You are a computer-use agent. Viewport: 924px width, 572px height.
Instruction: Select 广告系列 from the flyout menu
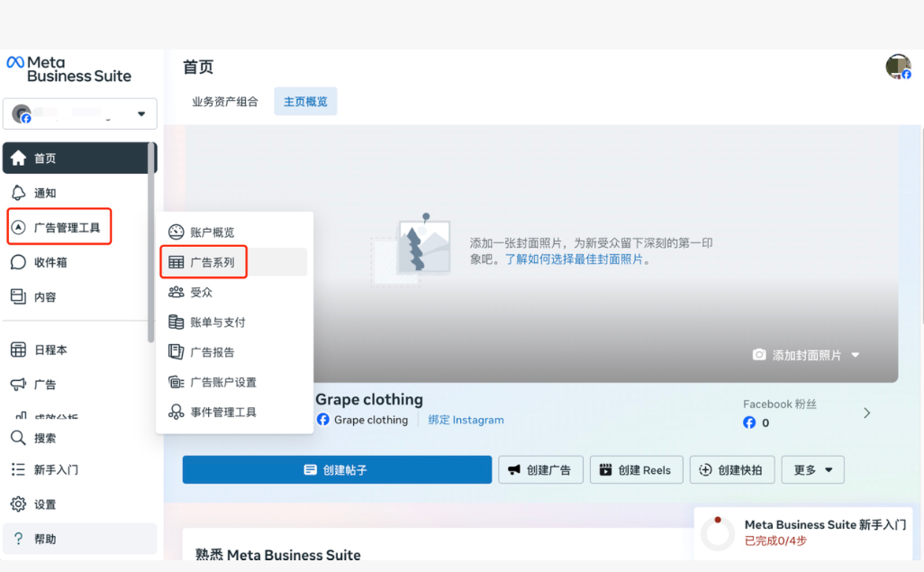[213, 262]
